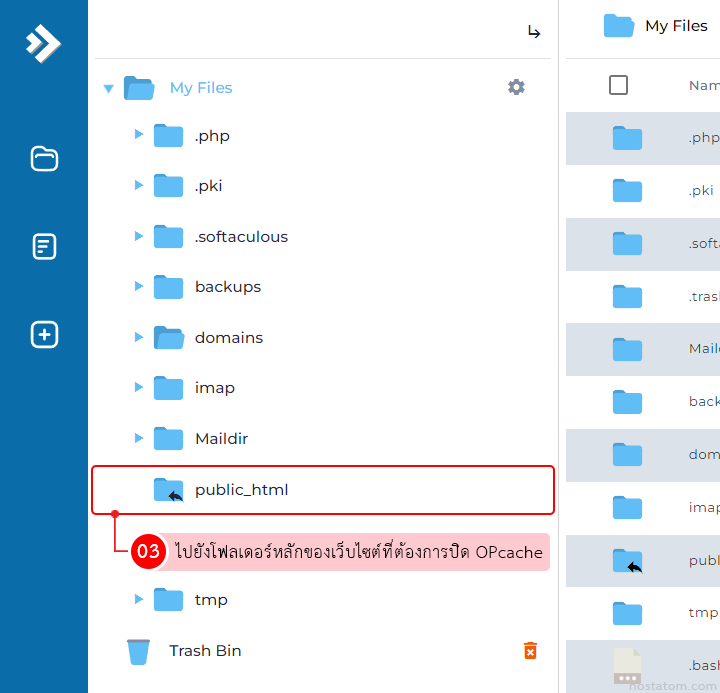Toggle the select all files checkbox

pyautogui.click(x=618, y=85)
